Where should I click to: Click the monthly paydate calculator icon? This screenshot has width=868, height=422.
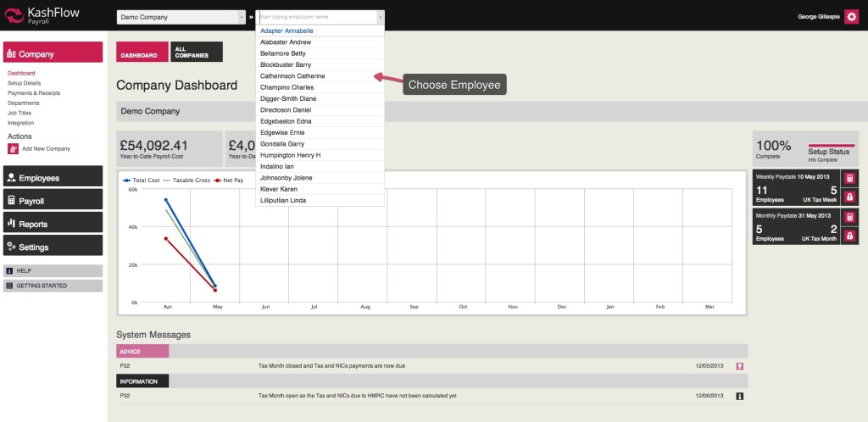tap(849, 219)
